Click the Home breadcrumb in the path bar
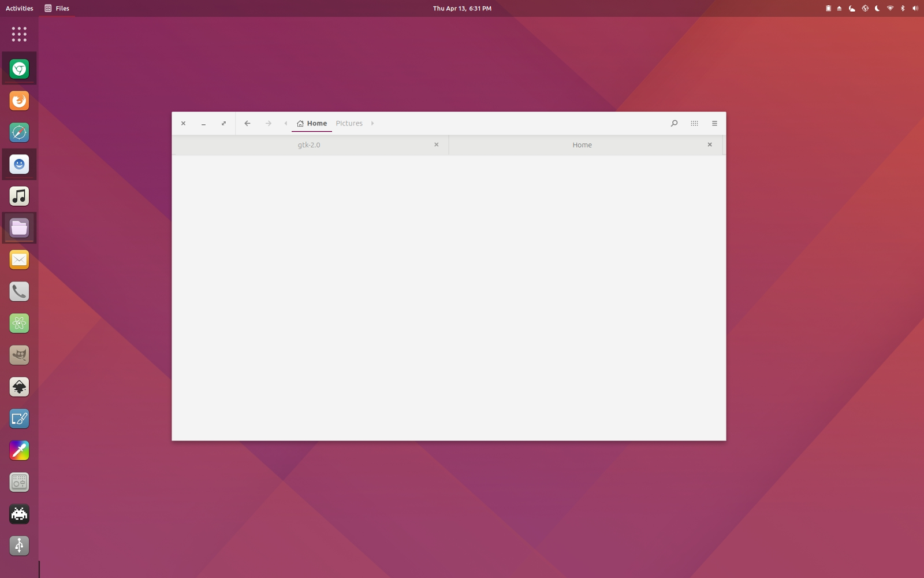 (316, 123)
